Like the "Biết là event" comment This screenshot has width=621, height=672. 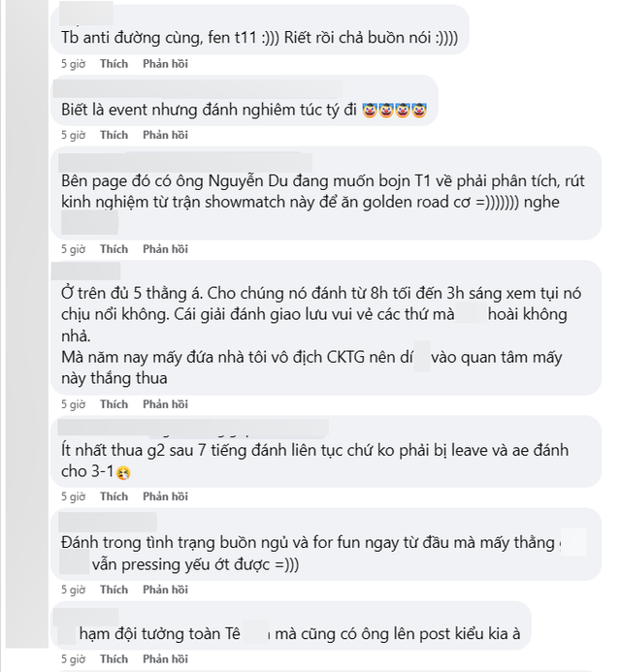114,135
